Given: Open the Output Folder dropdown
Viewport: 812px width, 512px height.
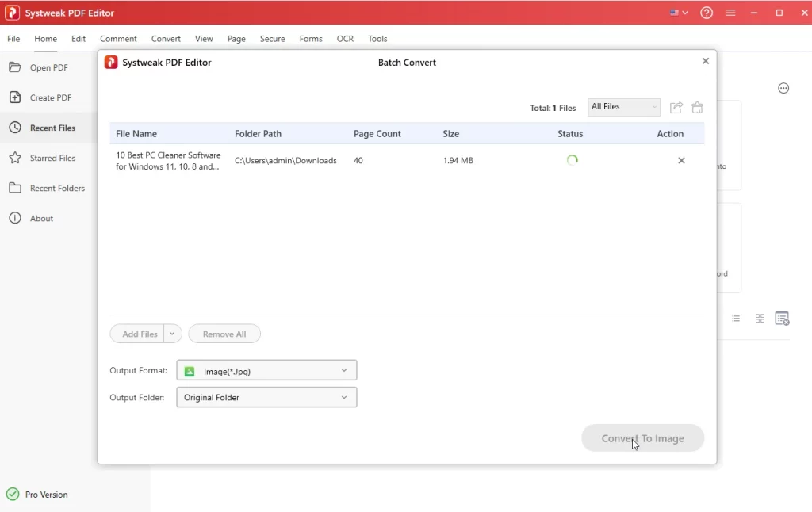Looking at the screenshot, I should tap(266, 397).
